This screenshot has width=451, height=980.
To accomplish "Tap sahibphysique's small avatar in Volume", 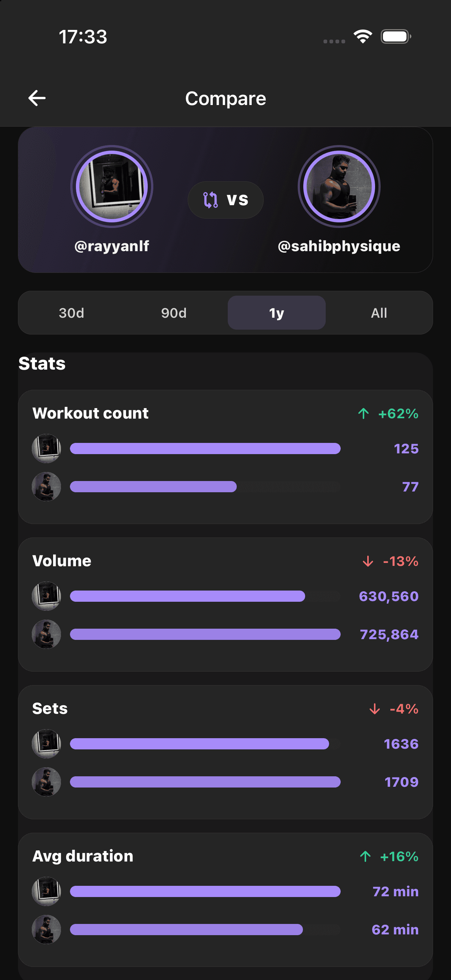I will click(x=46, y=634).
